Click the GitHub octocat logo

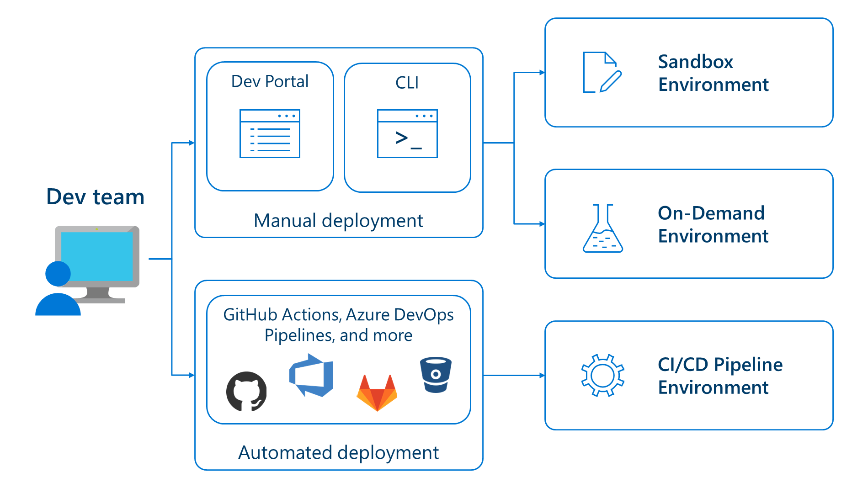246,392
